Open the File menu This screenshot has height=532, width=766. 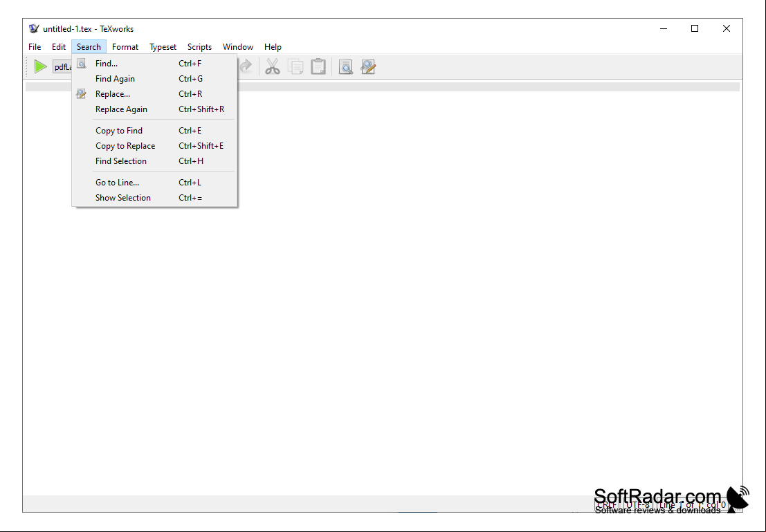pos(35,47)
